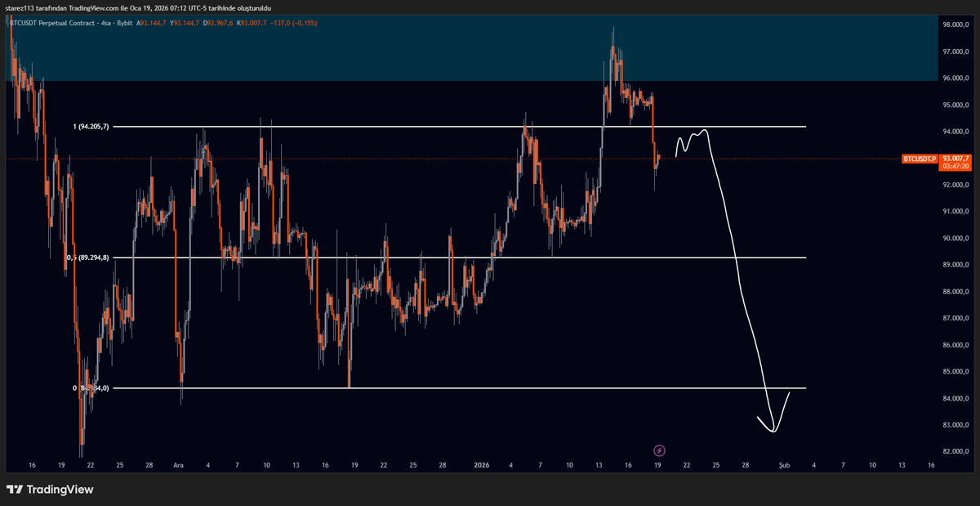980x506 pixels.
Task: Click the purple lightning boost icon
Action: pyautogui.click(x=658, y=450)
